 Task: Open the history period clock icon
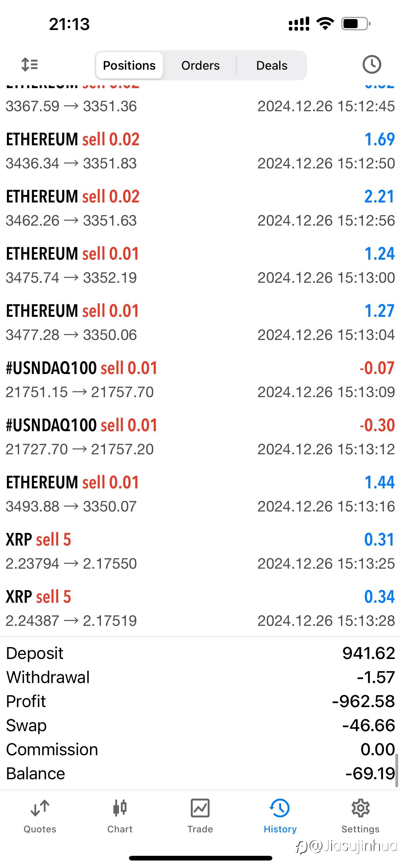pos(372,64)
